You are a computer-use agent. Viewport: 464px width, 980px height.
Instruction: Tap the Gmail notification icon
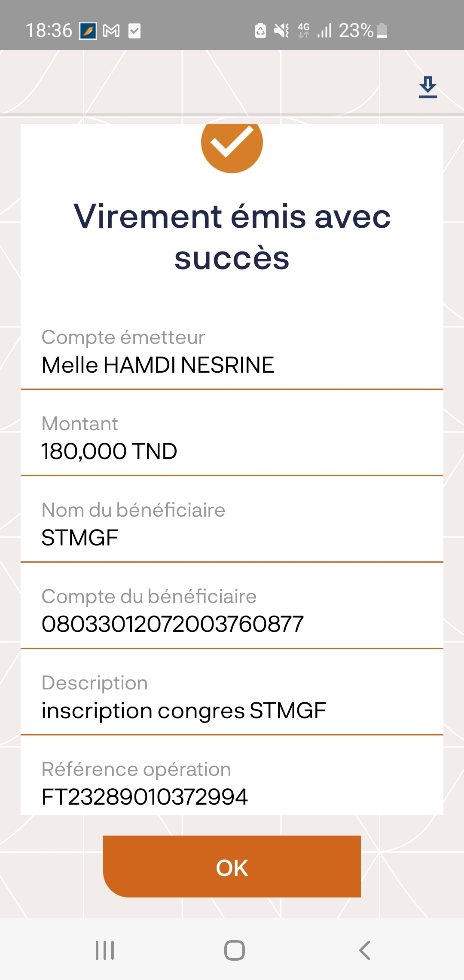click(x=111, y=31)
